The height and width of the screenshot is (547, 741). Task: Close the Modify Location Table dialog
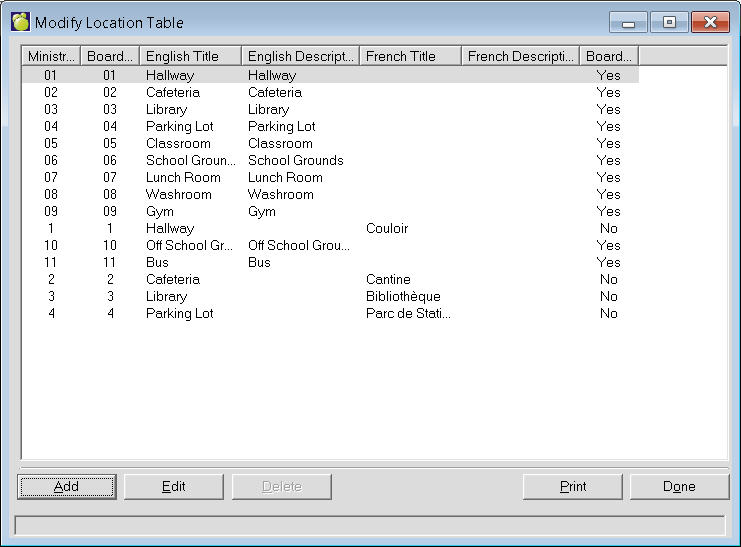tap(710, 22)
